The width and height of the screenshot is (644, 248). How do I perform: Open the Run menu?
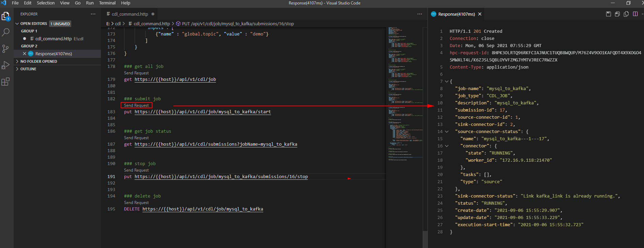(90, 3)
